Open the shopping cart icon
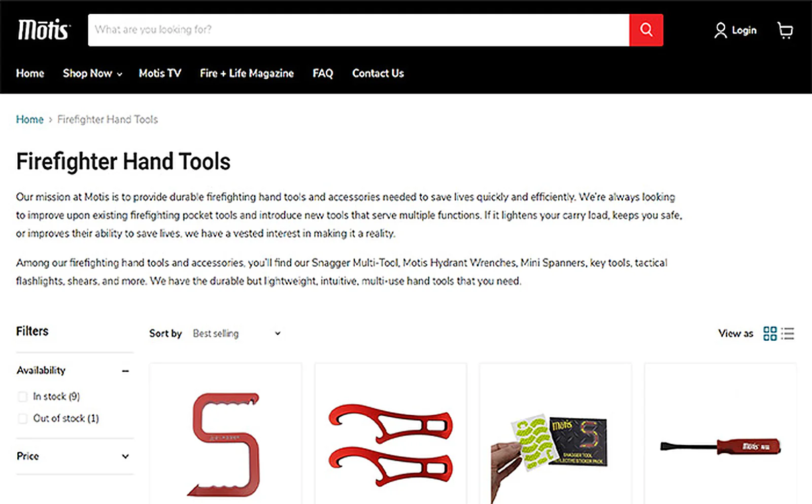Viewport: 812px width, 504px height. pos(785,30)
